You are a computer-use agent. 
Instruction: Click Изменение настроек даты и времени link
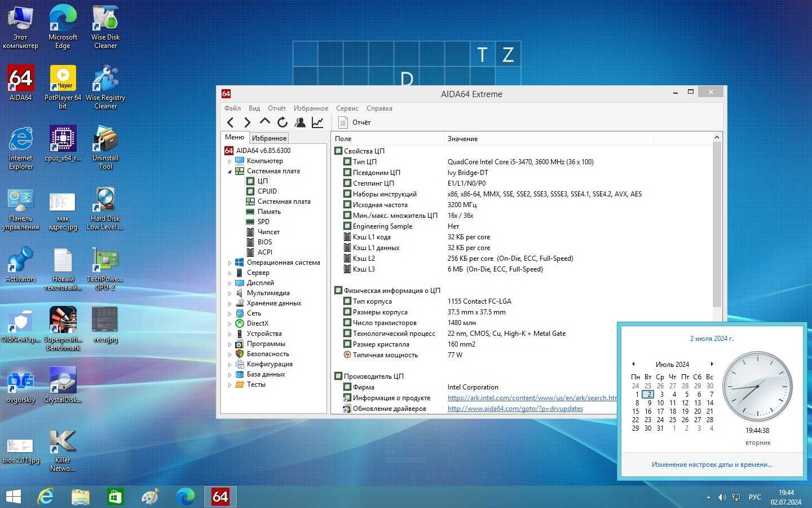pos(712,465)
